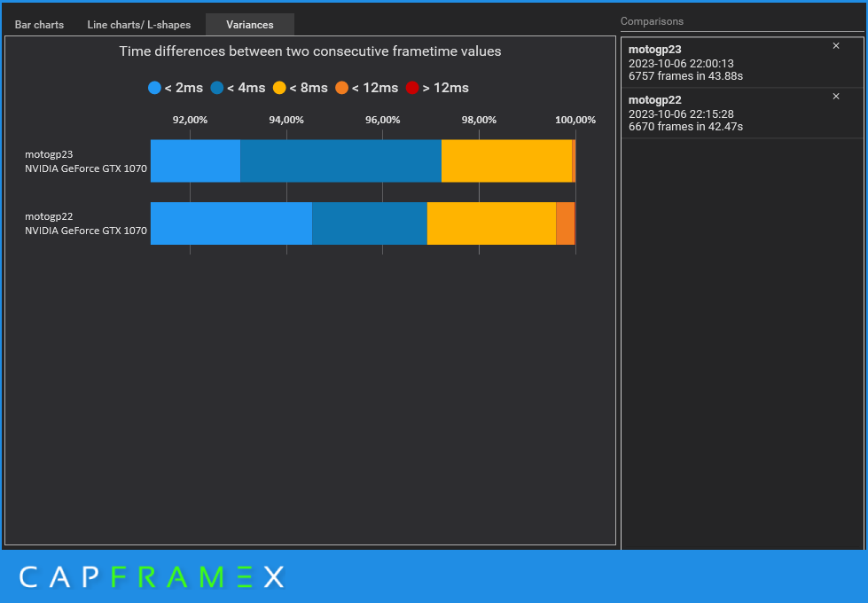
Task: Click the 98,00% axis label
Action: 479,120
